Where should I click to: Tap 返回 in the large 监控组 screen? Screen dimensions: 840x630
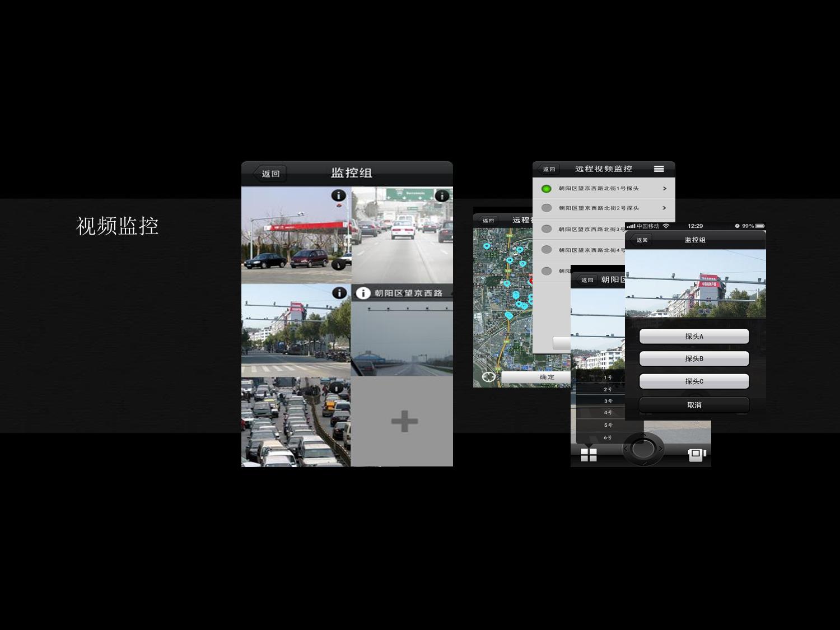(x=270, y=174)
